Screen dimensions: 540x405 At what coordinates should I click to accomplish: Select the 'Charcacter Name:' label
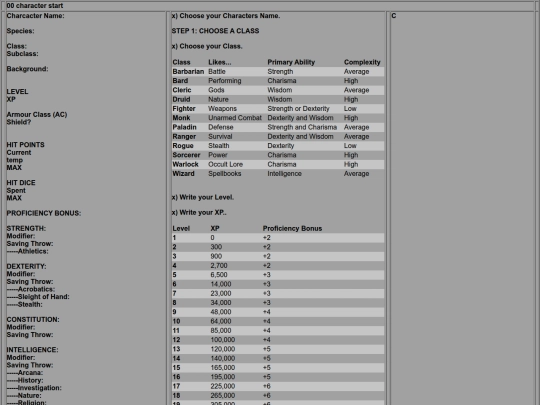pyautogui.click(x=35, y=16)
